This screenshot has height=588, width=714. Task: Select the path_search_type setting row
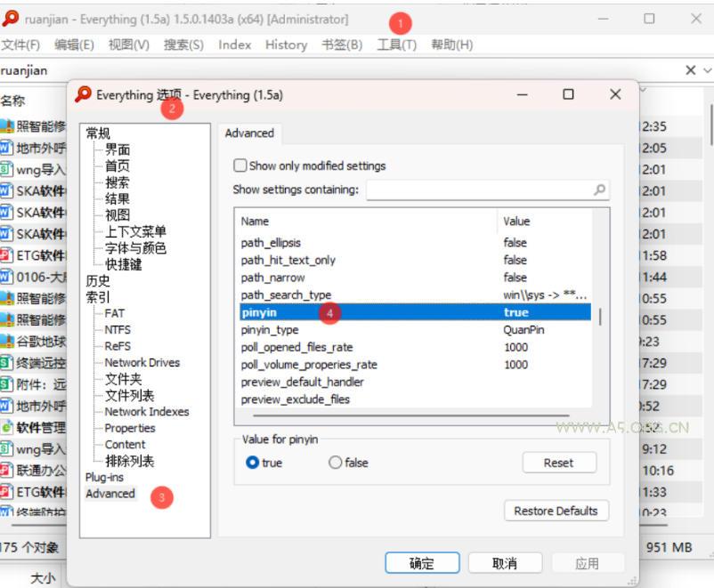pos(415,295)
